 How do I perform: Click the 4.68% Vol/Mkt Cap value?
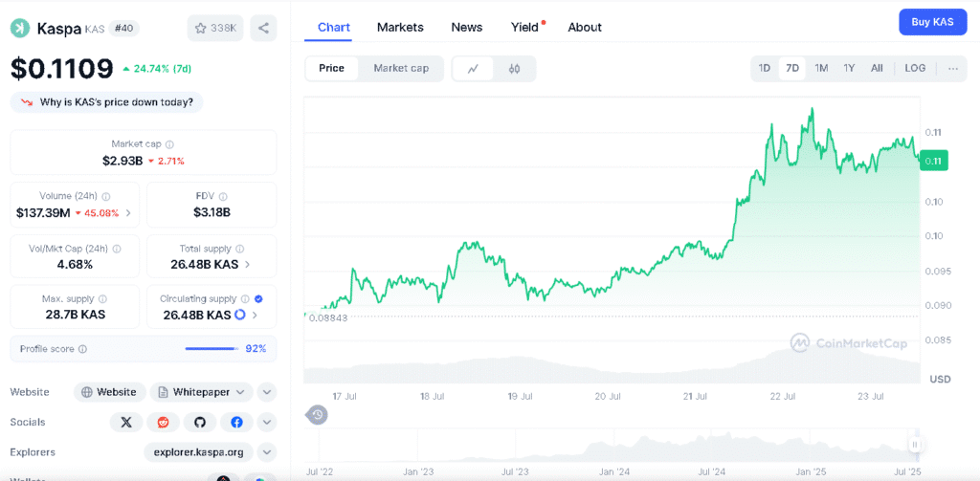click(75, 264)
